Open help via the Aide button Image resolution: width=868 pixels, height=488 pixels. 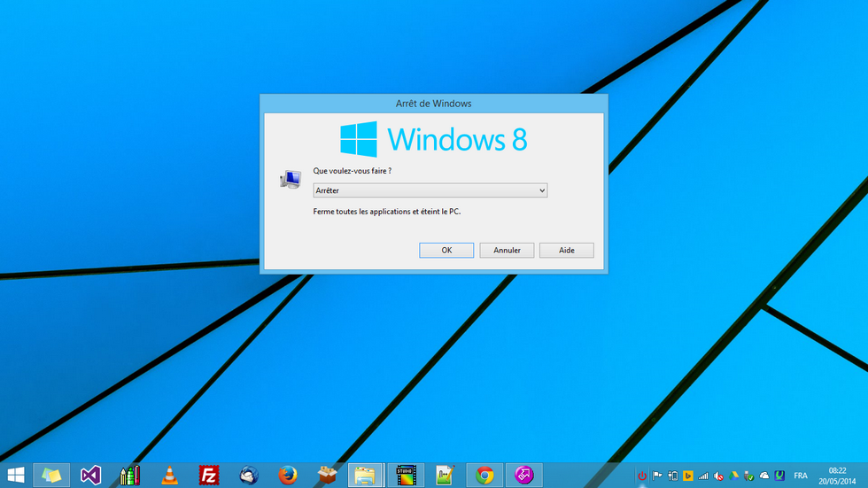point(566,250)
